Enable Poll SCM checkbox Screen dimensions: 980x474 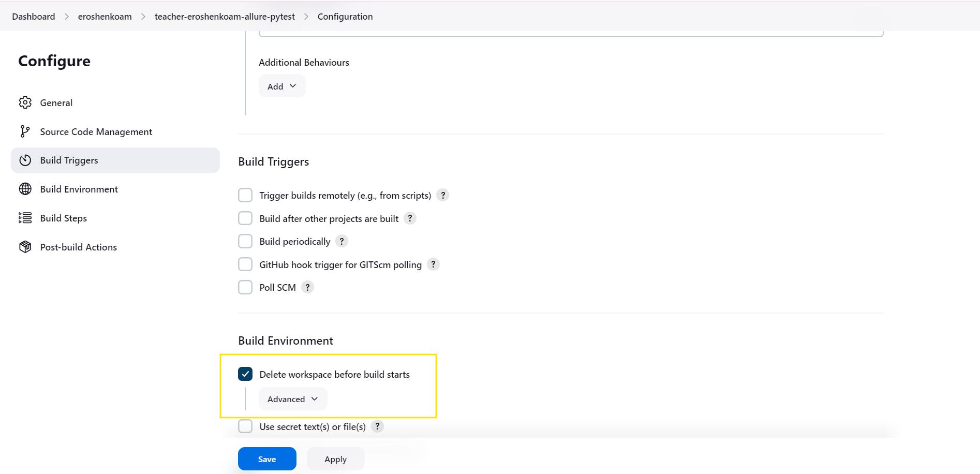(245, 287)
